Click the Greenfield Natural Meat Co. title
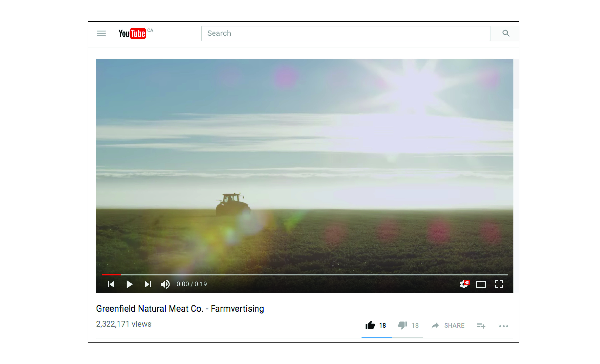600x364 pixels. [180, 308]
